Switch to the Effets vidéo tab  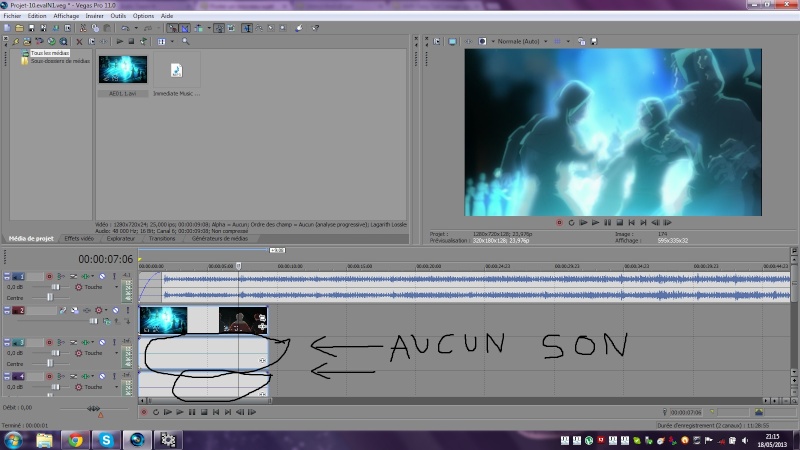(79, 238)
